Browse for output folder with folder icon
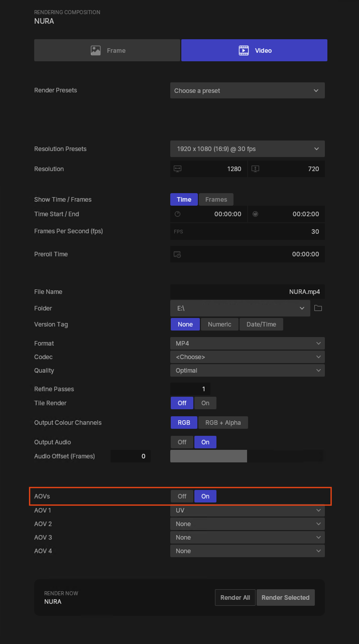This screenshot has height=644, width=359. (318, 308)
